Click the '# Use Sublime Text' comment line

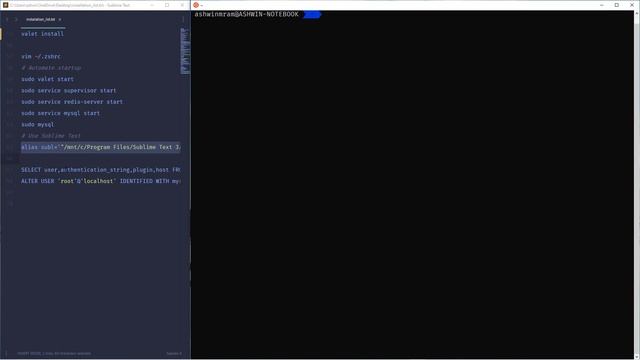coord(51,136)
